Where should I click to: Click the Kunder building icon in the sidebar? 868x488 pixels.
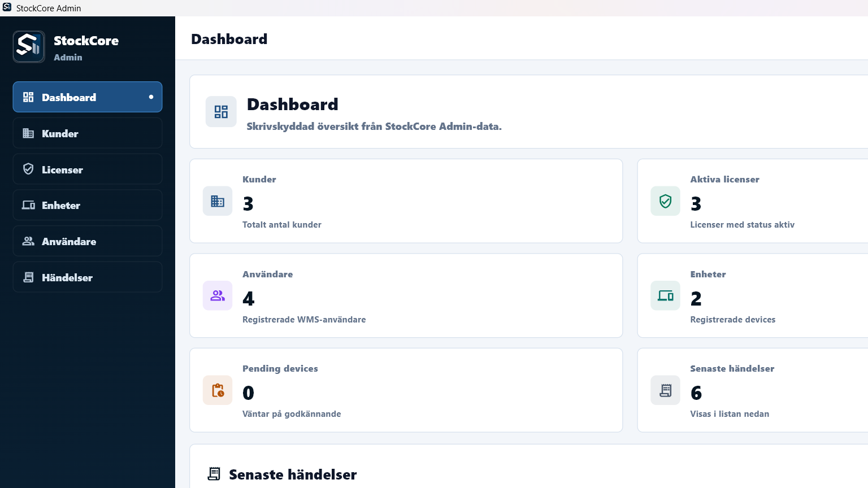[x=28, y=133]
